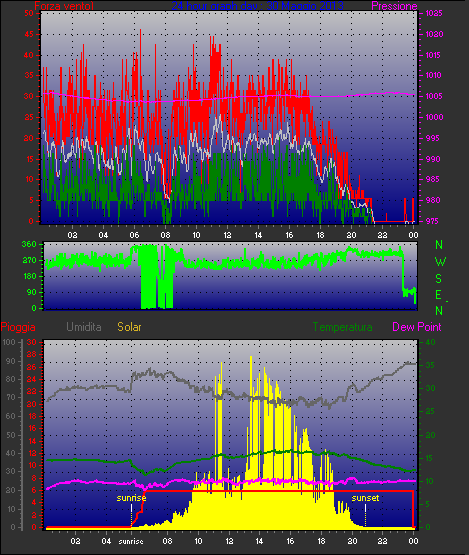Click the 50 value on the wind speed axis
Image resolution: width=469 pixels, height=555 pixels.
point(29,13)
